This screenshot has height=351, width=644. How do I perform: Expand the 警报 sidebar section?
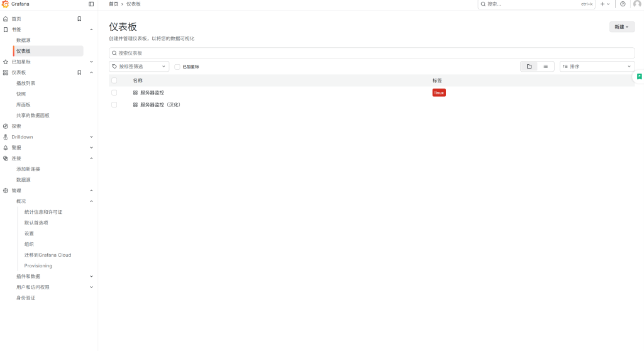91,147
